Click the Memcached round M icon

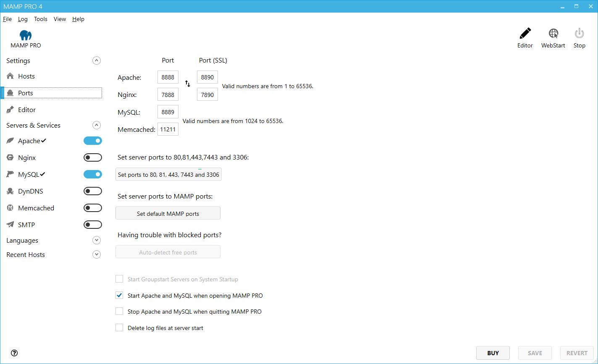[x=10, y=208]
